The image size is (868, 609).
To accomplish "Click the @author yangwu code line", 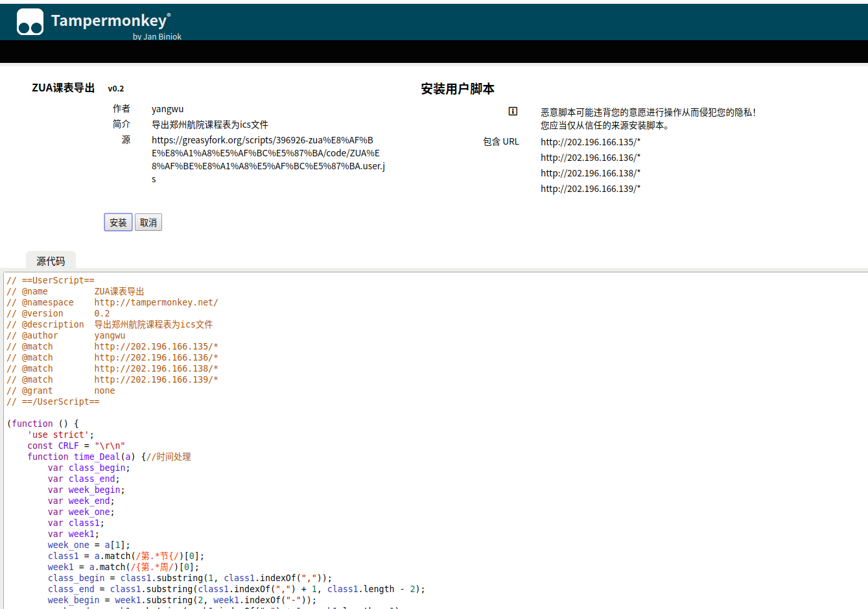I will click(66, 335).
